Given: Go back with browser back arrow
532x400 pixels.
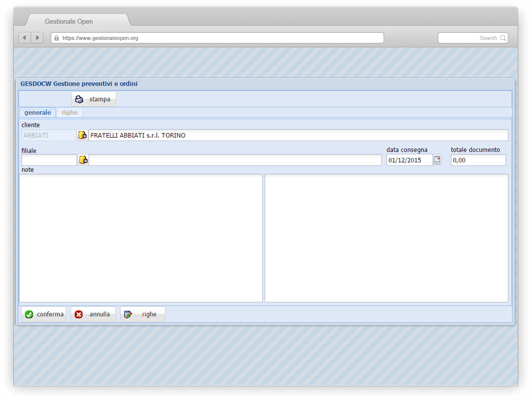Looking at the screenshot, I should click(x=25, y=37).
